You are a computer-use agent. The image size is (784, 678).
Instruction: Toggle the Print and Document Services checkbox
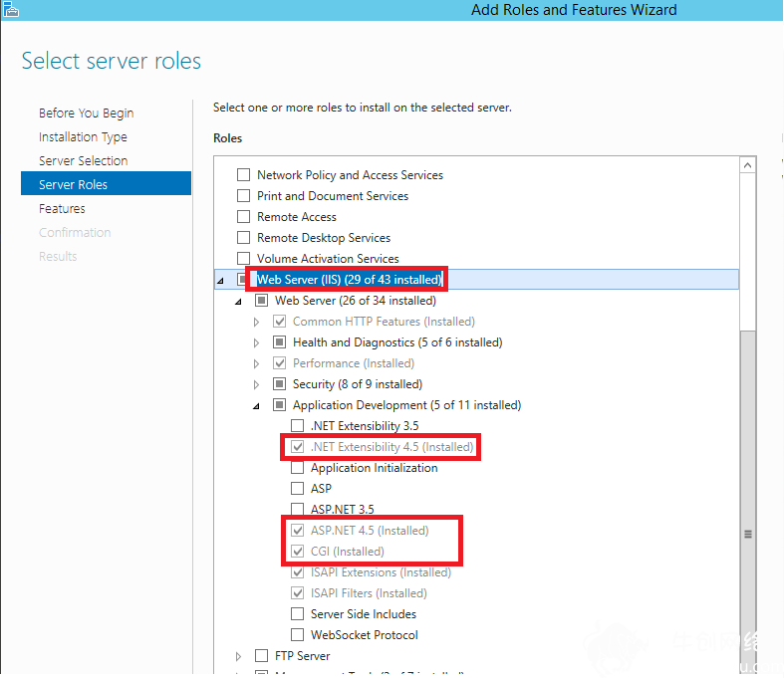243,195
